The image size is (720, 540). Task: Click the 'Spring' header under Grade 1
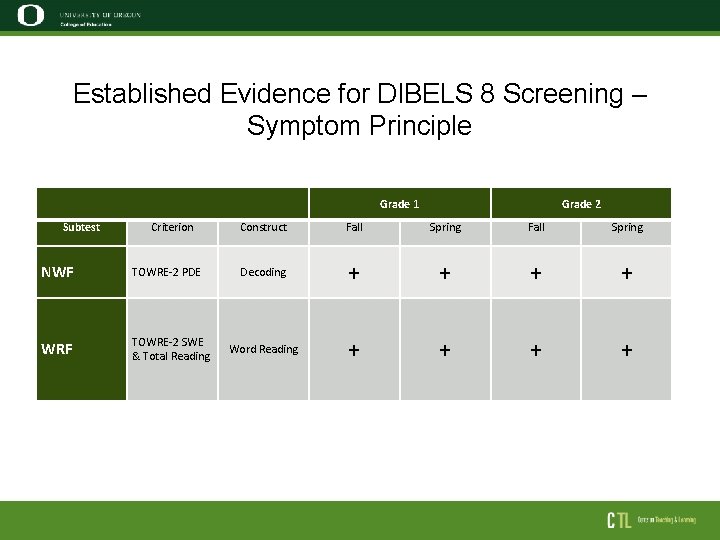[445, 233]
